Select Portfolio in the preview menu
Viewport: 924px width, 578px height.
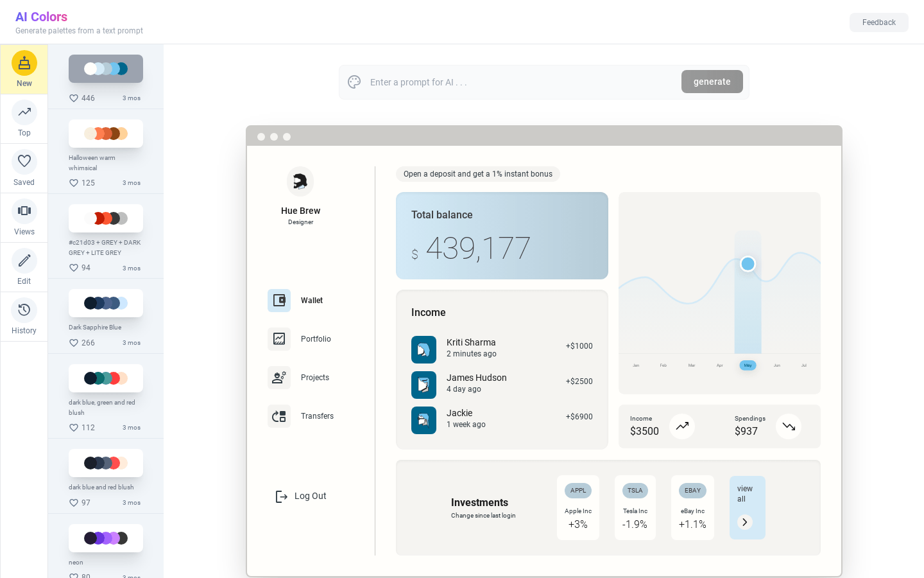point(316,339)
